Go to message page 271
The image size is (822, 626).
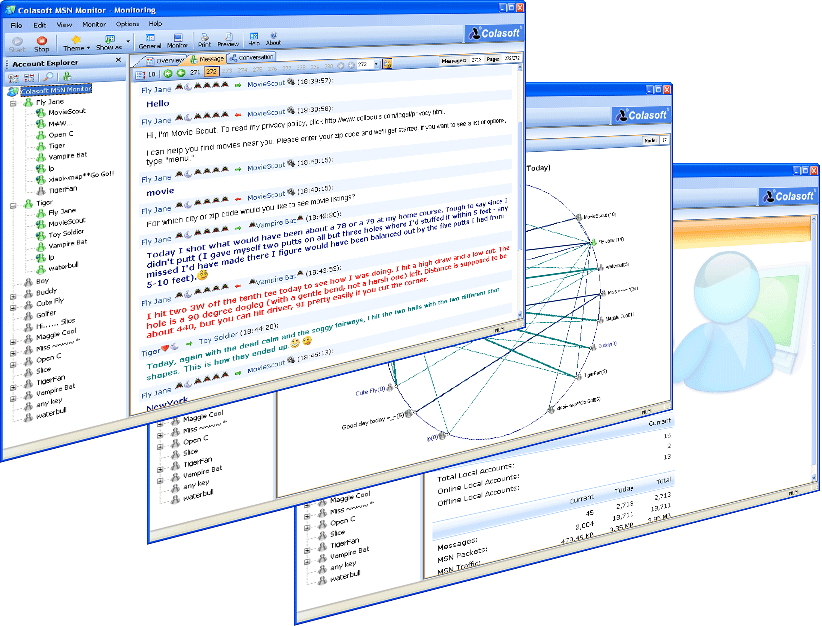195,72
